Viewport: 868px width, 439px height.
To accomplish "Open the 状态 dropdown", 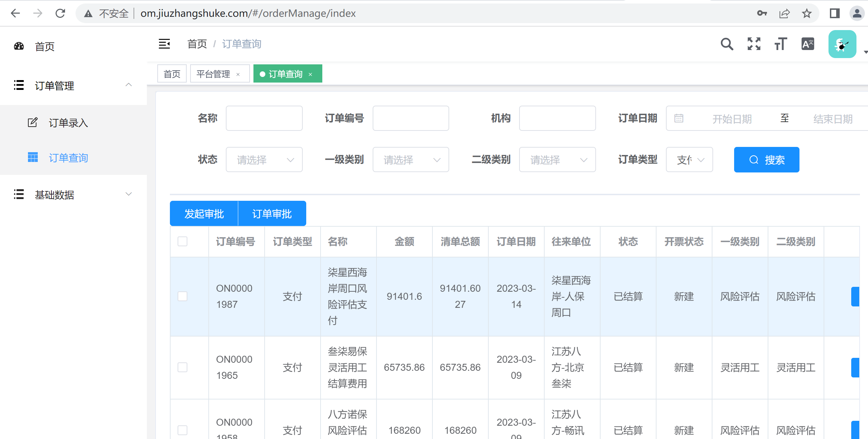I will click(x=264, y=160).
